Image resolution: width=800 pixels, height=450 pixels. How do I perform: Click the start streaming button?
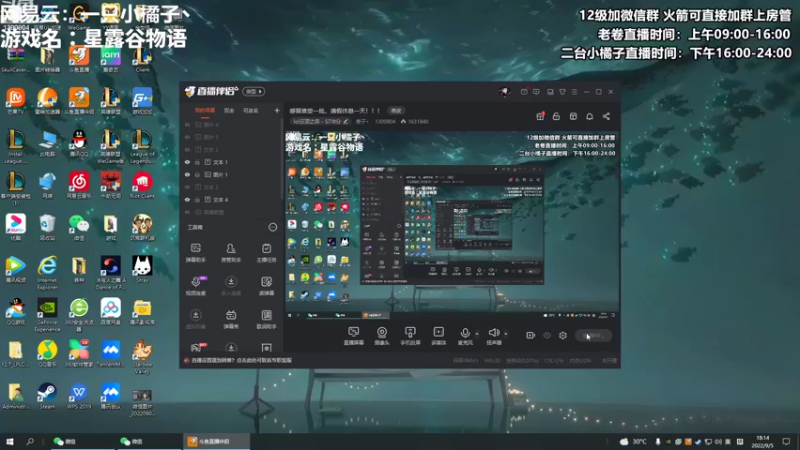point(593,335)
